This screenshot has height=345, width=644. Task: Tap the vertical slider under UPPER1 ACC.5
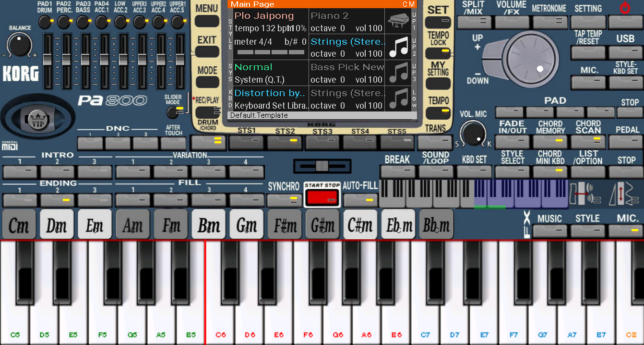[x=179, y=61]
